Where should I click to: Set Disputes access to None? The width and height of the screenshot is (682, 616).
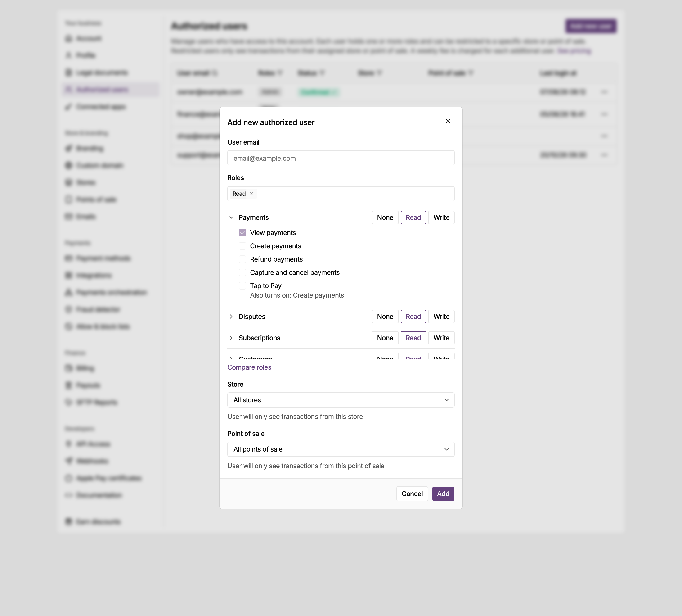[385, 317]
